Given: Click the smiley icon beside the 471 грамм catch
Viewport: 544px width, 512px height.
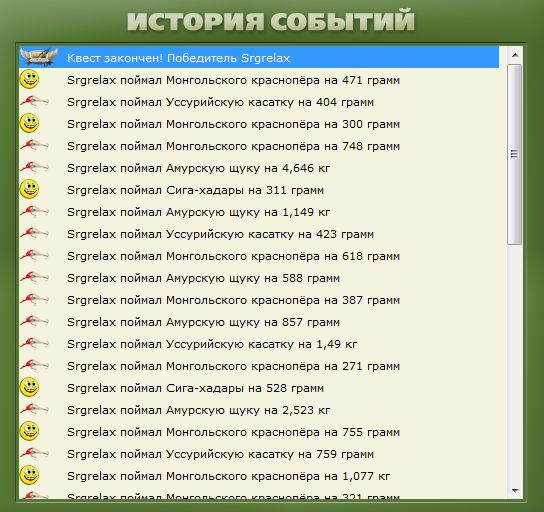Looking at the screenshot, I should tap(29, 79).
